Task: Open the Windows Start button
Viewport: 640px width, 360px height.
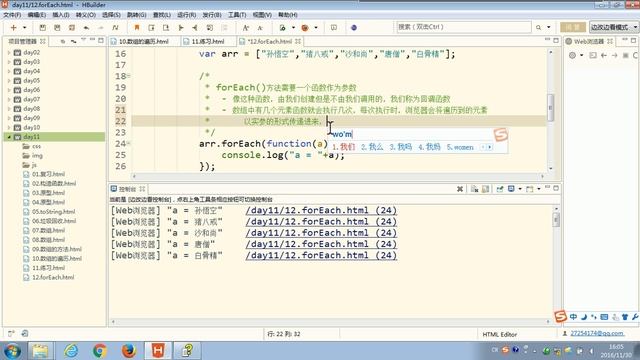Action: coord(12,350)
